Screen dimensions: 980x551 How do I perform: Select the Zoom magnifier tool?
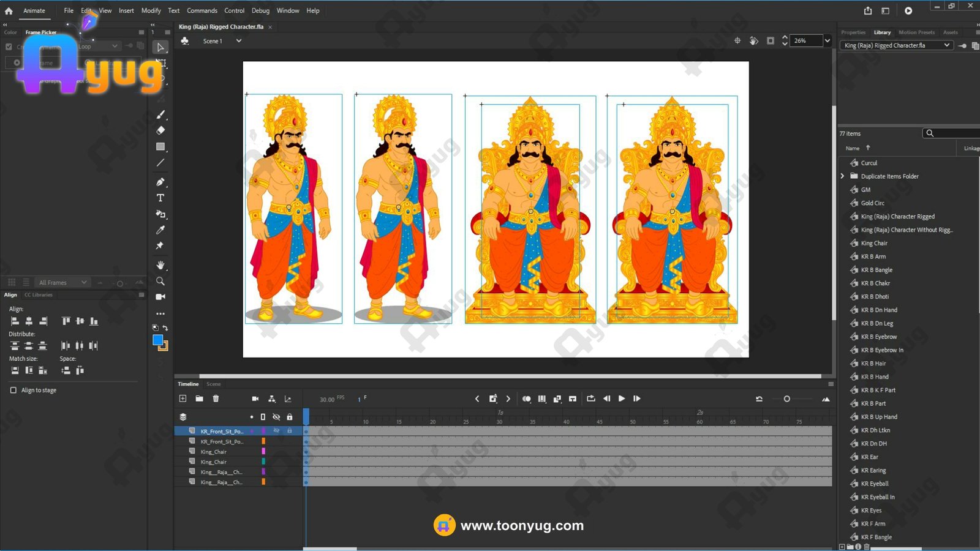point(160,281)
